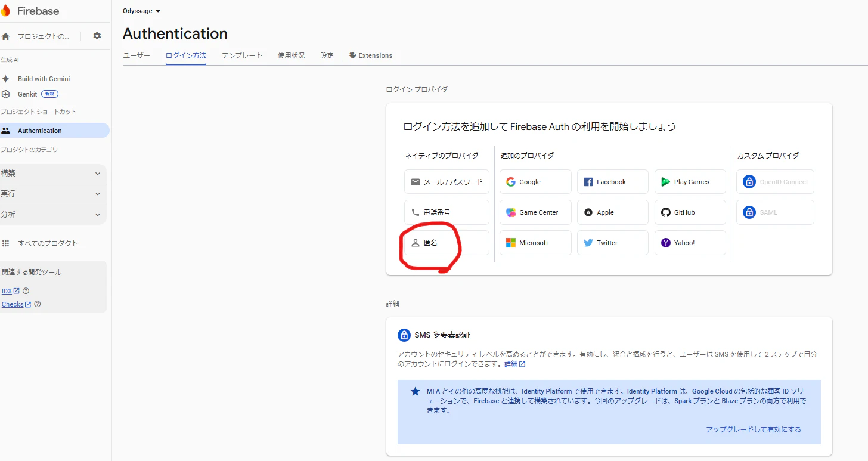Choose the メール / パスワード provider
The height and width of the screenshot is (461, 868).
(x=447, y=182)
